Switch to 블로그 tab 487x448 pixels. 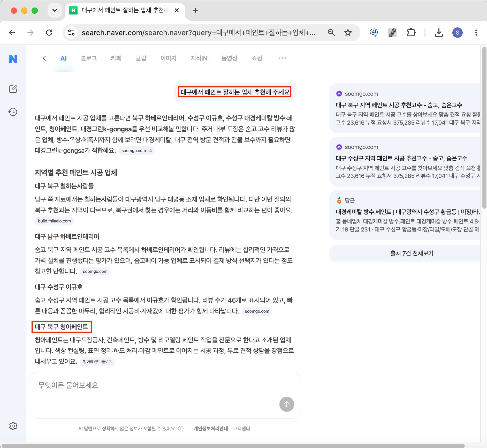click(x=89, y=58)
